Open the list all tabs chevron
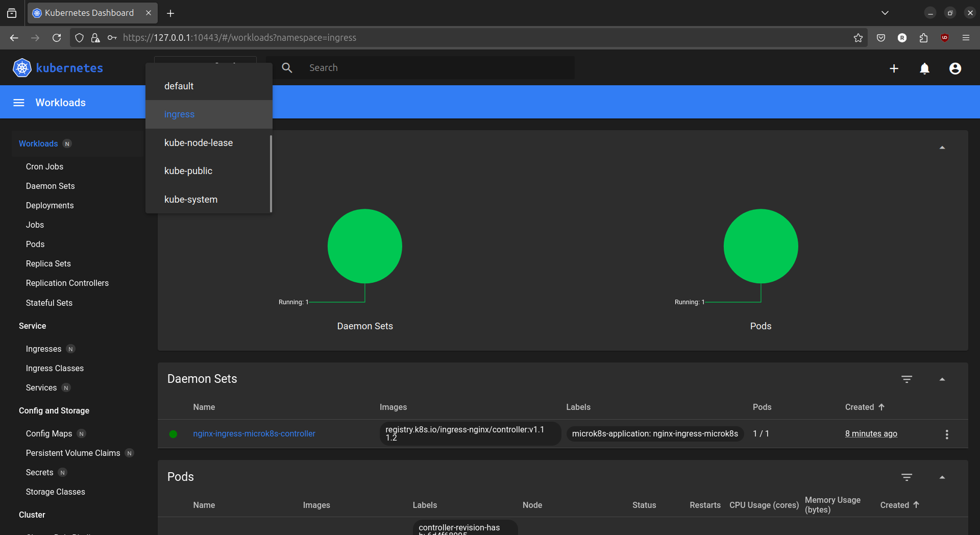Viewport: 980px width, 535px height. [885, 13]
